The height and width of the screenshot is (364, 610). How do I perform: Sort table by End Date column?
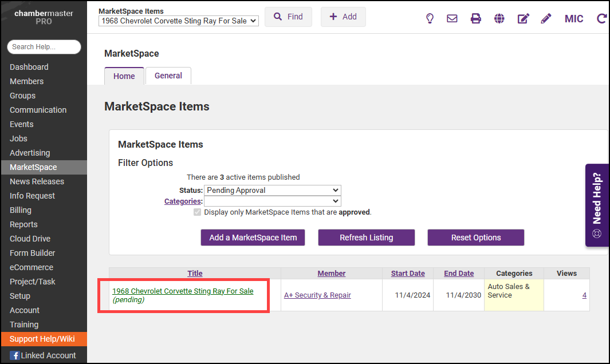coord(459,274)
